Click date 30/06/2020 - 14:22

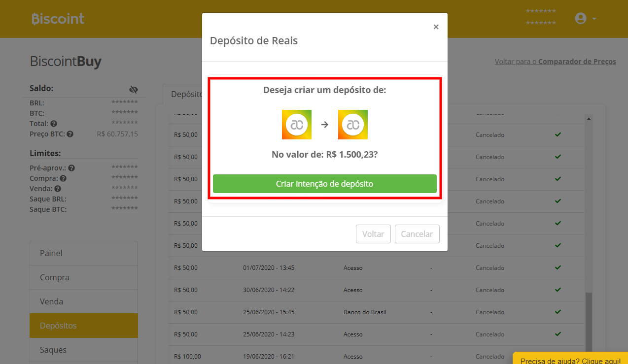pyautogui.click(x=269, y=290)
